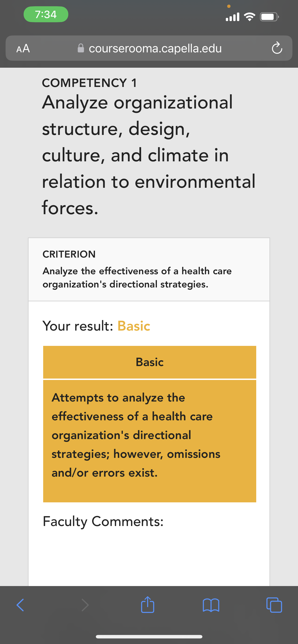Screen dimensions: 298x644
Task: Show all open tabs icon
Action: [x=274, y=605]
